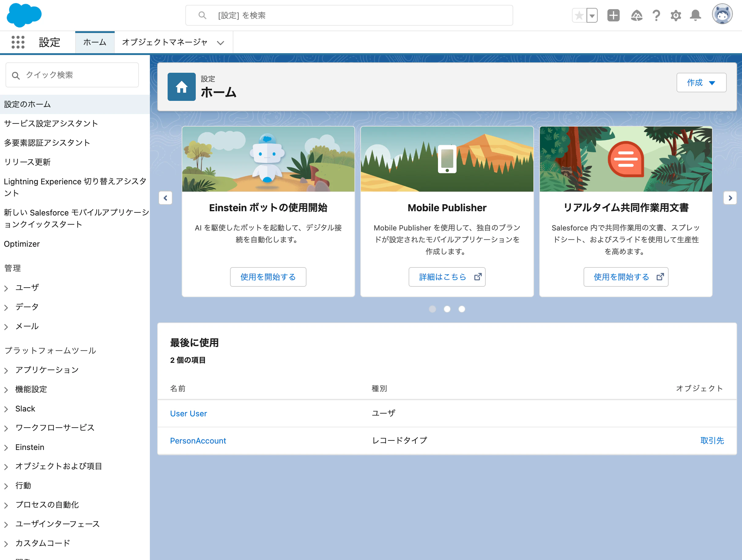Click the Salesforce cloud logo
742x560 pixels.
[x=24, y=15]
